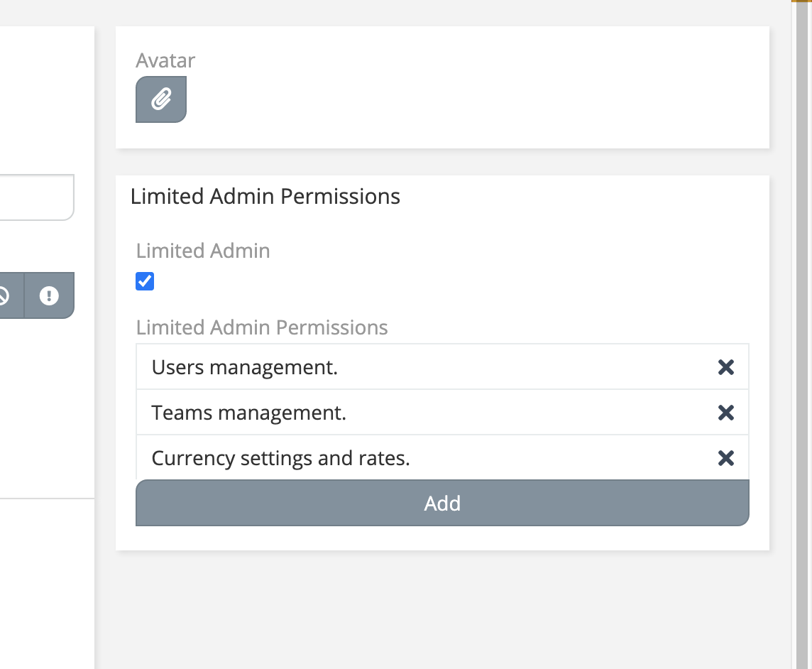Click the Limited Admin field label

pos(203,251)
